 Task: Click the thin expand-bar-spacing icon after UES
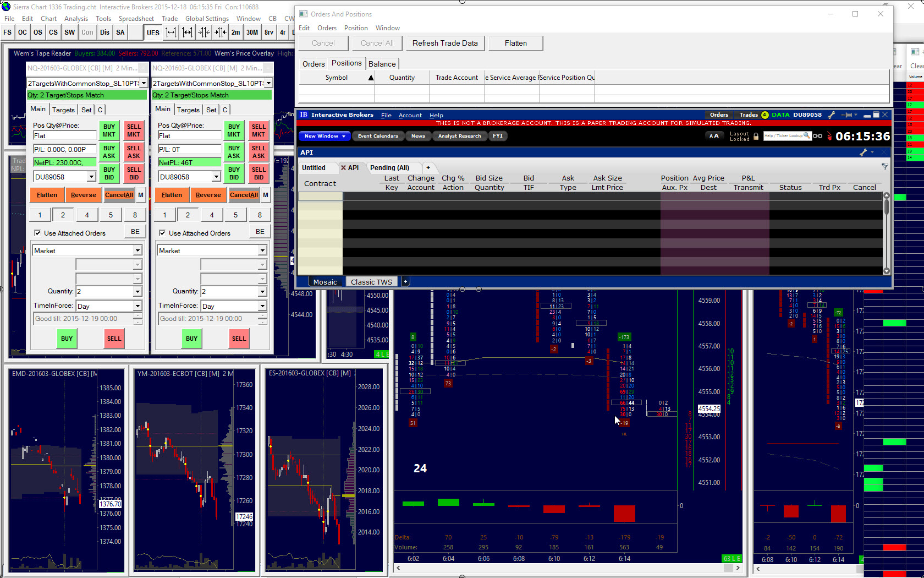pyautogui.click(x=171, y=32)
